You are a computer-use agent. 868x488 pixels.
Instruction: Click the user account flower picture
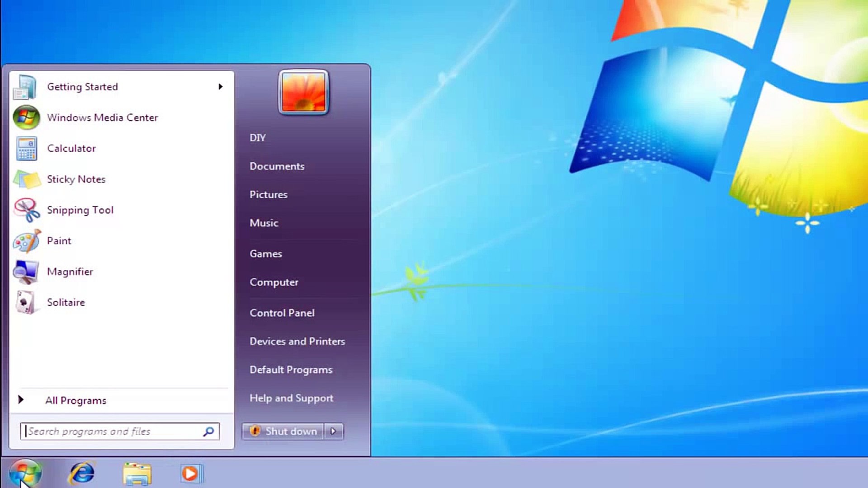(304, 92)
